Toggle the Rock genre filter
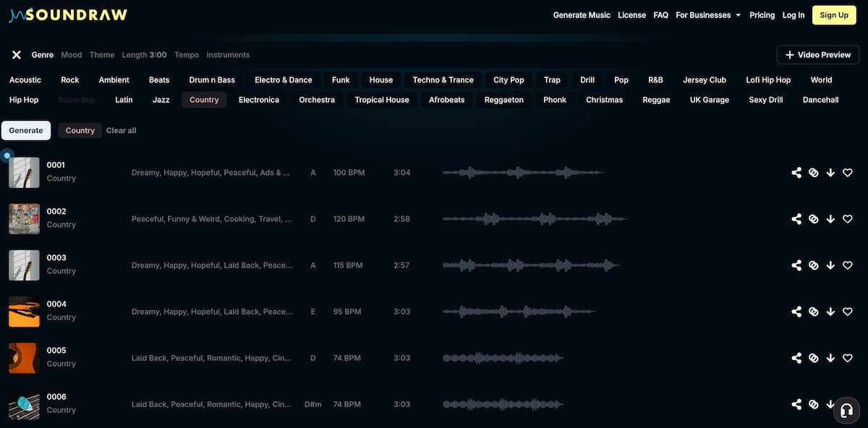This screenshot has height=428, width=868. pyautogui.click(x=70, y=80)
